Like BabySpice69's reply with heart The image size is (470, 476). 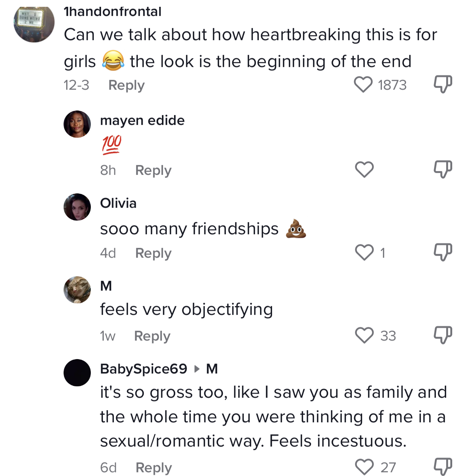(364, 467)
